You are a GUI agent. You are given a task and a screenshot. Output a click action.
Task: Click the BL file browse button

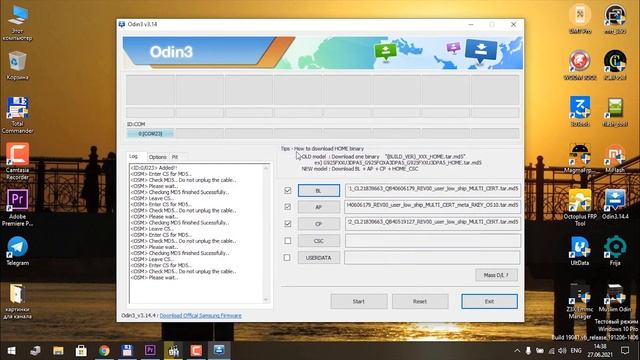pos(319,191)
